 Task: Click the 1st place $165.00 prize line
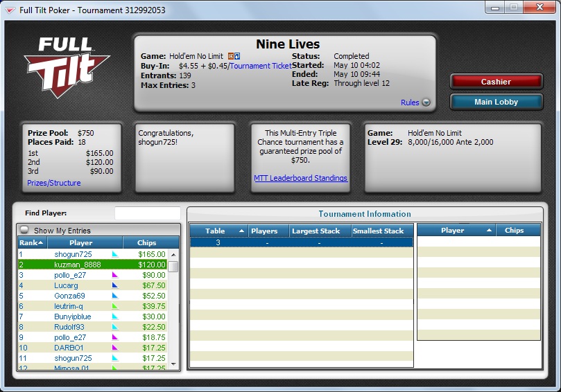click(71, 153)
